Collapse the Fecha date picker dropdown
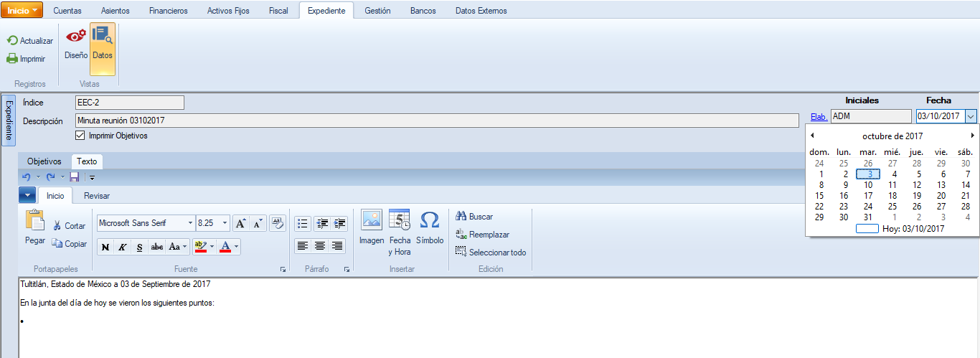The height and width of the screenshot is (358, 980). (x=971, y=116)
